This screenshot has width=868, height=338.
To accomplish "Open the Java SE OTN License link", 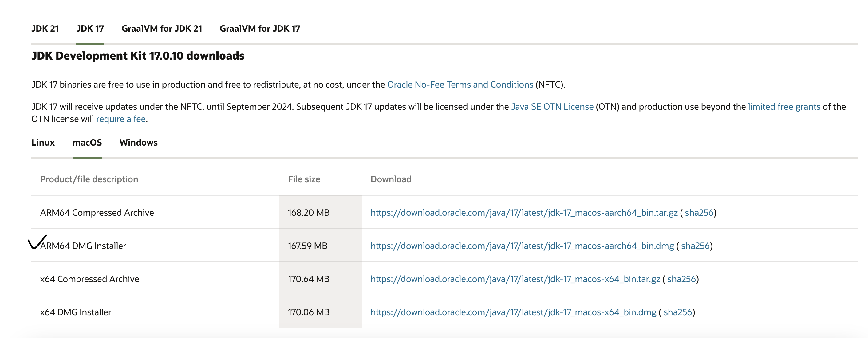I will coord(552,107).
